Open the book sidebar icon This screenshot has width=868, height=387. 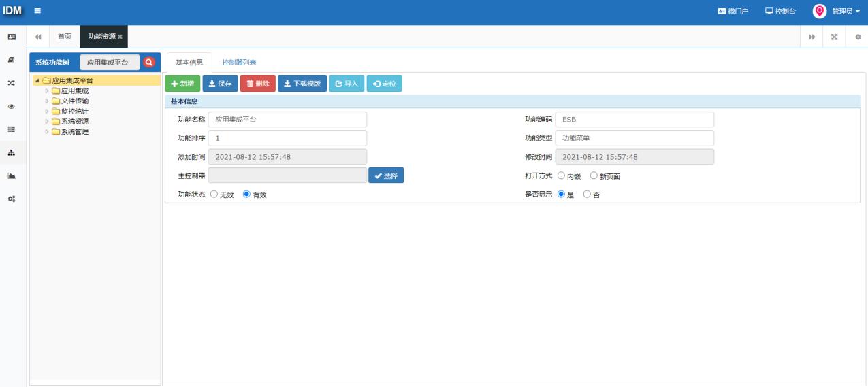tap(12, 60)
